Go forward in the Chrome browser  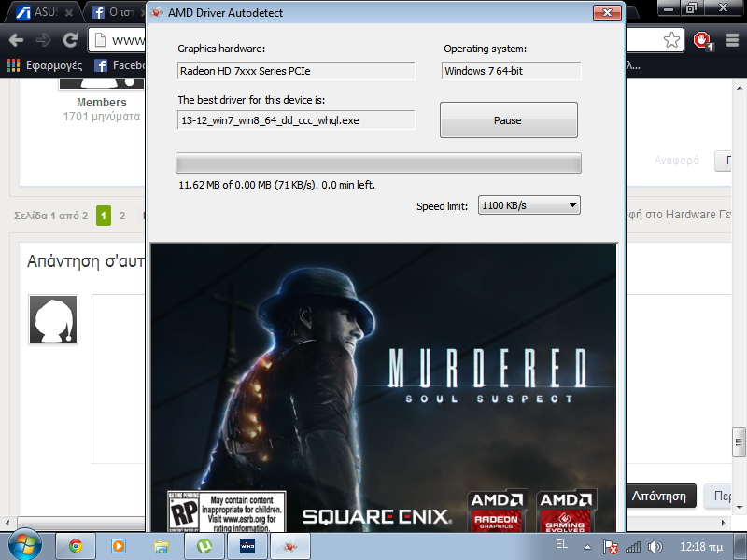(x=43, y=40)
